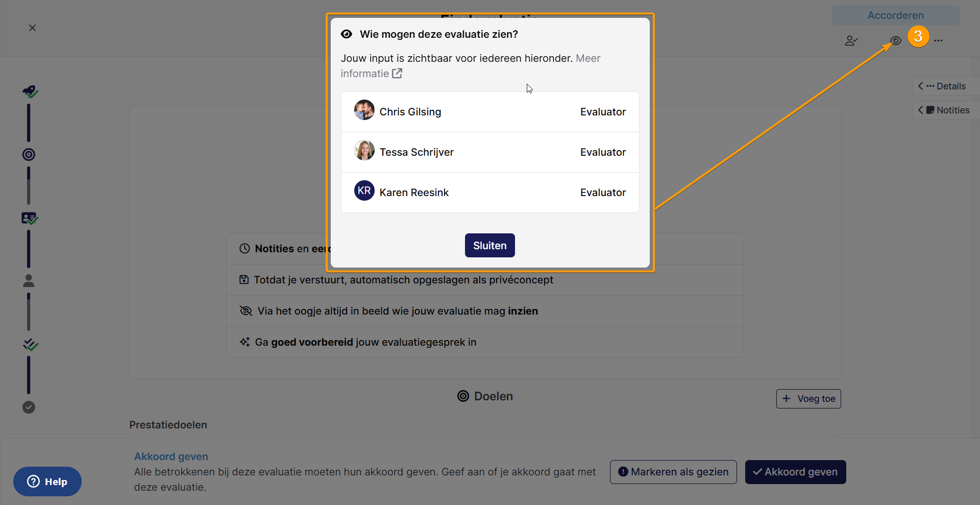Open the double checkmark approval step
980x505 pixels.
click(x=30, y=345)
